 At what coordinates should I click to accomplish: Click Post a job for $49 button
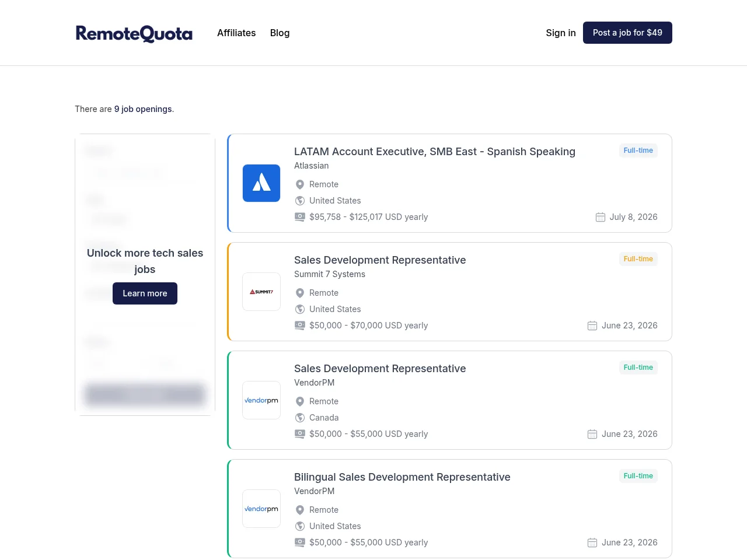(x=627, y=33)
